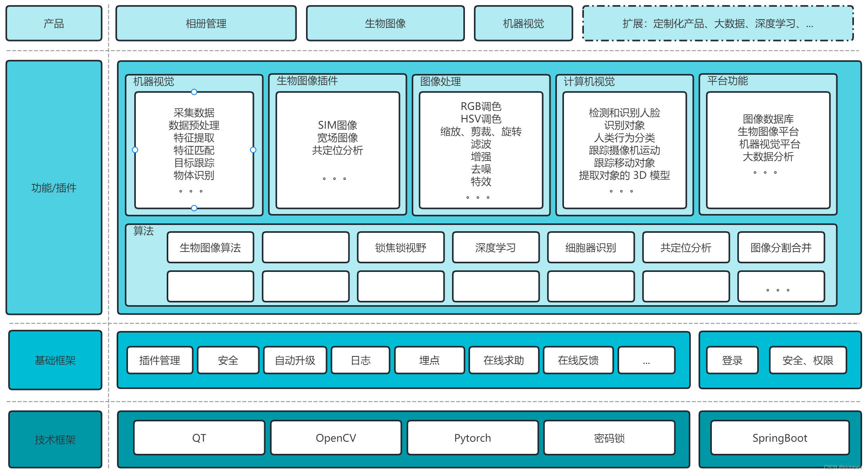
Task: Click the 自动升级 framework block
Action: [295, 360]
